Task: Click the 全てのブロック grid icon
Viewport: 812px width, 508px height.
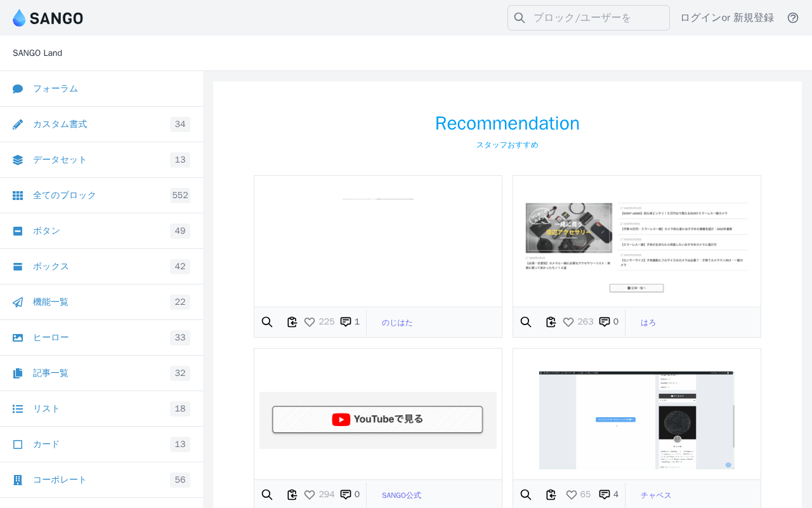Action: click(x=18, y=196)
